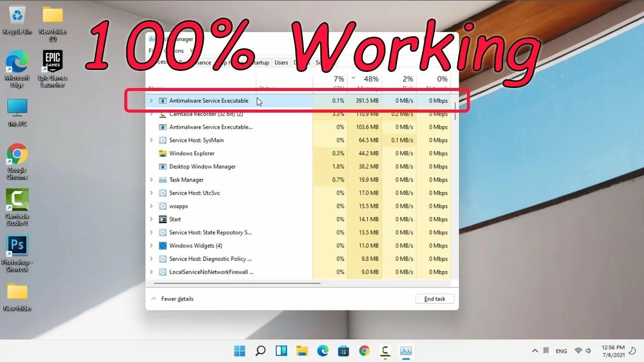Select the Camtasia Studio 8 desktop icon
Image resolution: width=644 pixels, height=362 pixels.
(17, 207)
